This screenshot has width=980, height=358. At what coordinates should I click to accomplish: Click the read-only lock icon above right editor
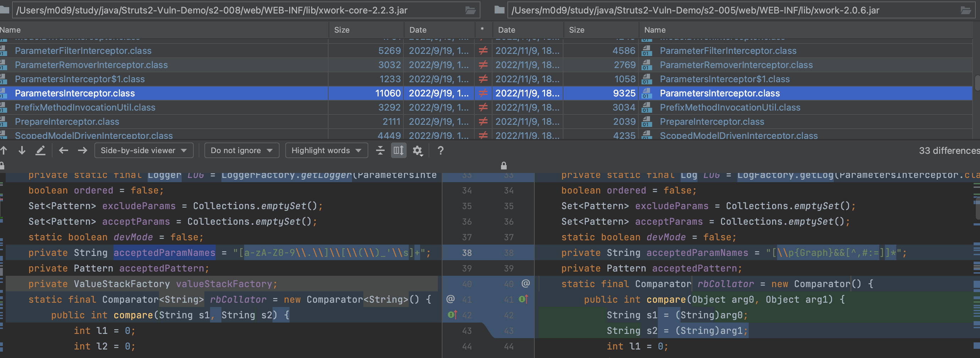504,166
